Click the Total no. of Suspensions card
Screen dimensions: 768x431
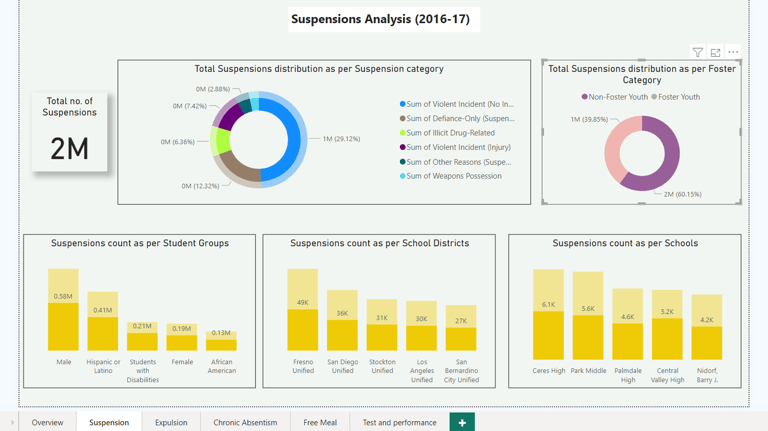coord(70,132)
